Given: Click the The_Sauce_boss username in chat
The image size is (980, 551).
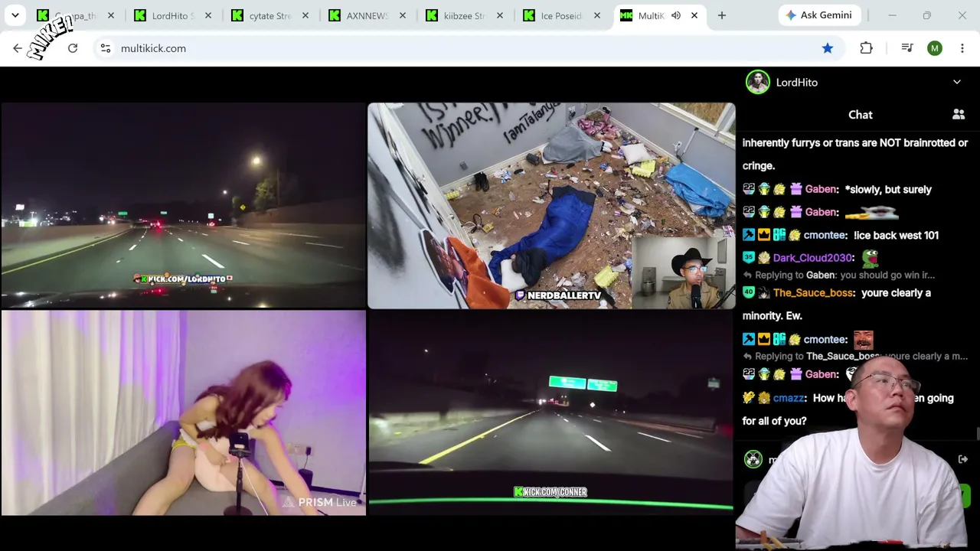Looking at the screenshot, I should click(x=814, y=292).
